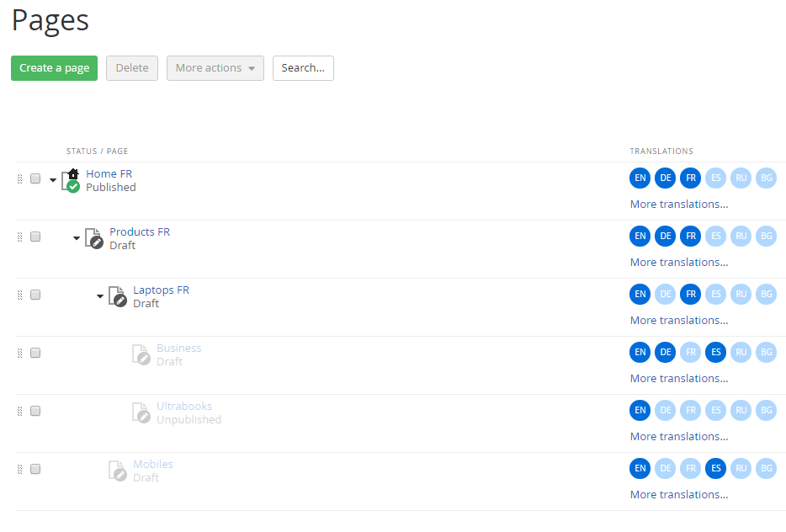Select the Home FR page checkbox
Screen dimensions: 786x532
click(x=35, y=178)
